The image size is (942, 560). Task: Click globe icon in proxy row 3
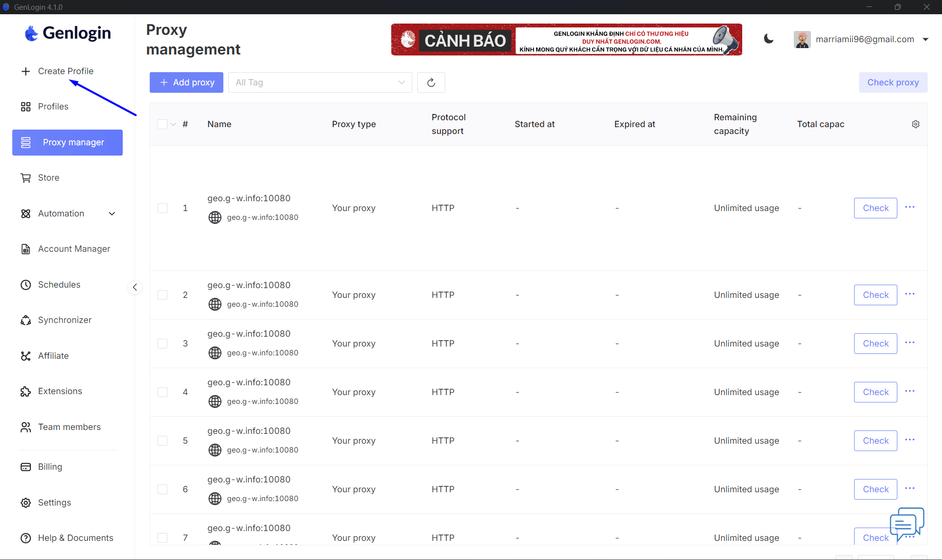pyautogui.click(x=215, y=353)
